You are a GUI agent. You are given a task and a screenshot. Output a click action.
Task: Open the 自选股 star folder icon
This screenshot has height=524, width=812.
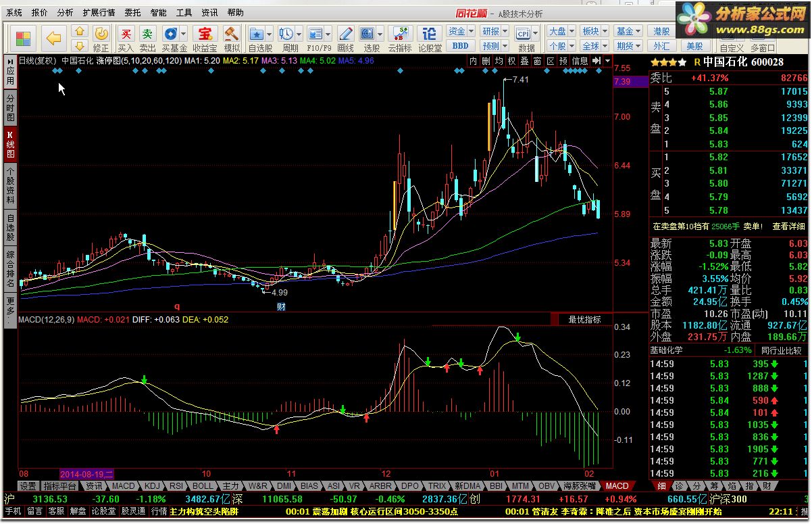(x=257, y=34)
